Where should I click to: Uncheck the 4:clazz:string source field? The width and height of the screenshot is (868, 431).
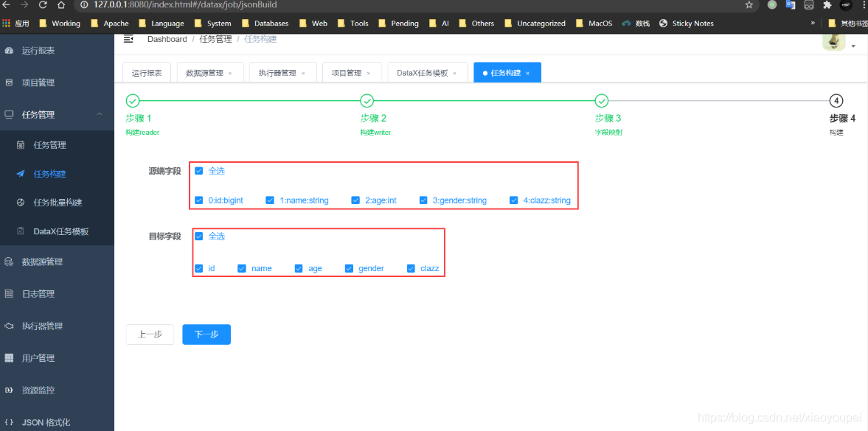click(x=514, y=200)
